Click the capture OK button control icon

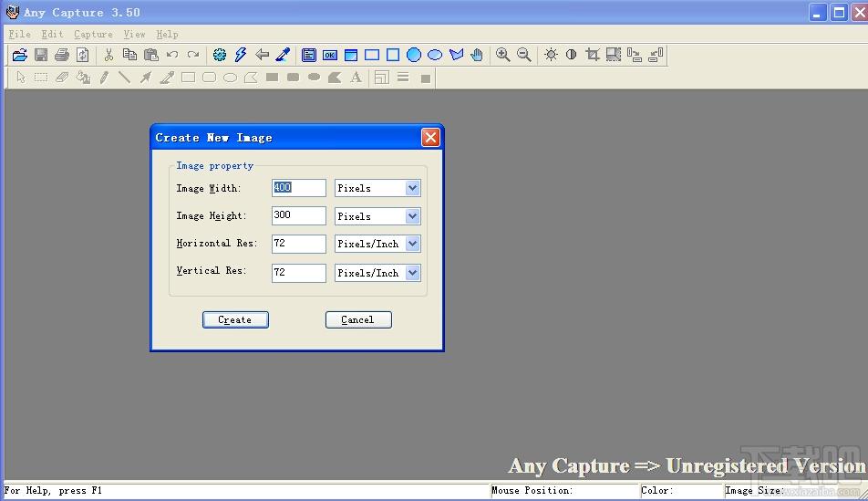tap(330, 55)
